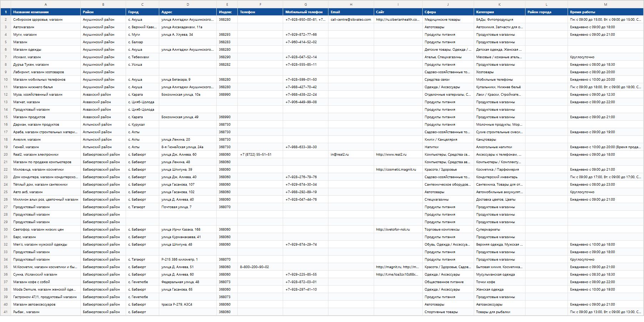
Task: Select cell 'Муза, хозяйственный магазин'
Action: click(46, 95)
